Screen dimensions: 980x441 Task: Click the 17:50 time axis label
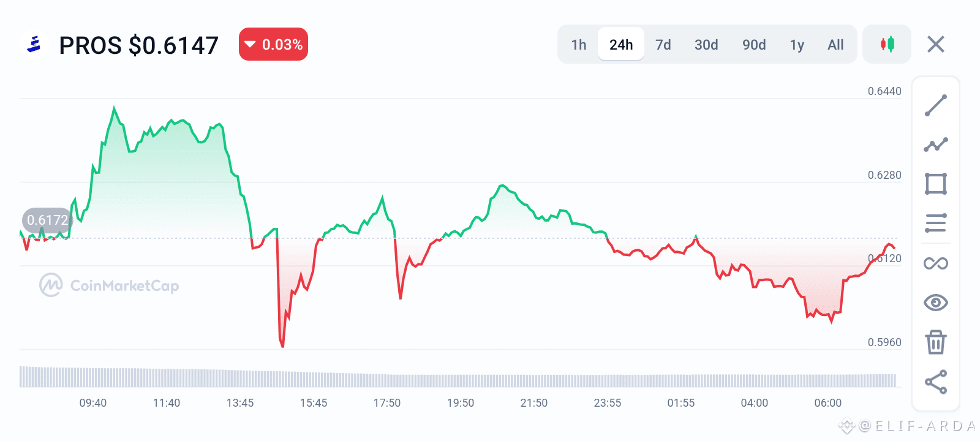pyautogui.click(x=387, y=403)
